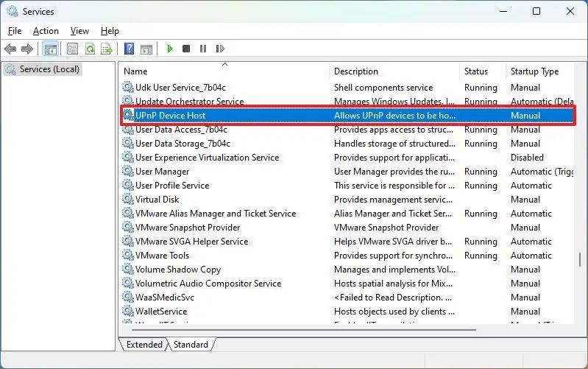Sort by the Description column header
The image size is (588, 369).
tap(394, 71)
